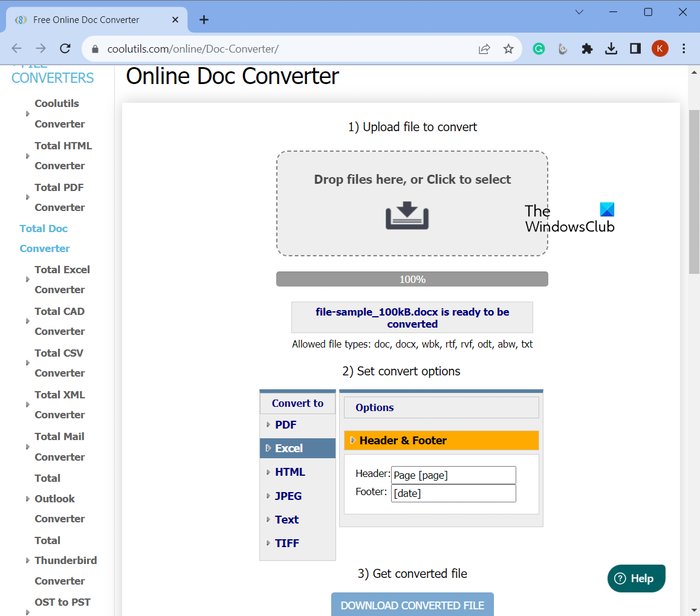This screenshot has height=616, width=700.
Task: Click the share page icon in address bar
Action: point(484,49)
